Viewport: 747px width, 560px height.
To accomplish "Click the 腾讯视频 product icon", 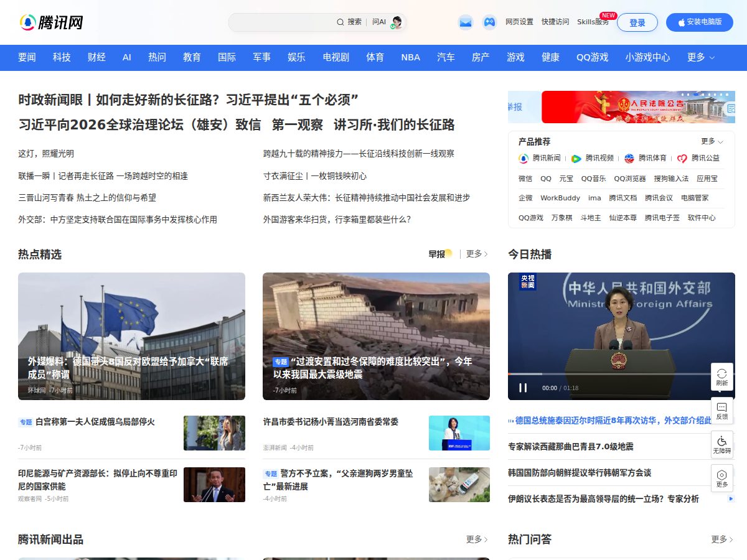I will coord(576,159).
